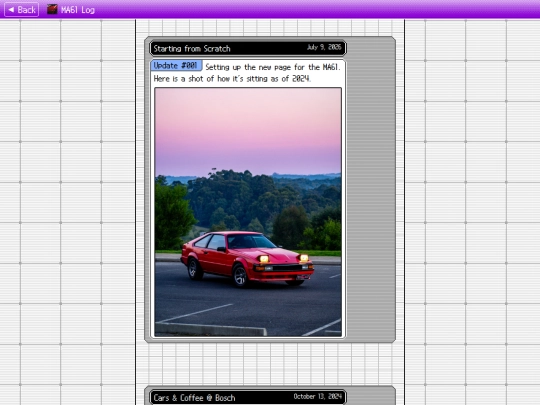Open the Starting from Scratch post title
Image resolution: width=540 pixels, height=405 pixels.
tap(192, 49)
